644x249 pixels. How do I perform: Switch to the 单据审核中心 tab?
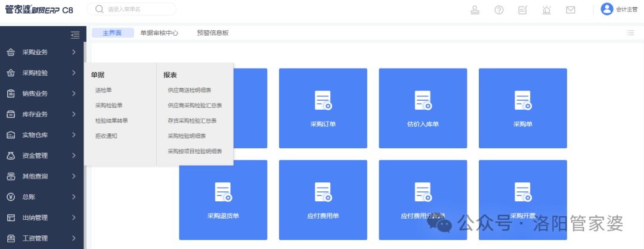pos(159,33)
